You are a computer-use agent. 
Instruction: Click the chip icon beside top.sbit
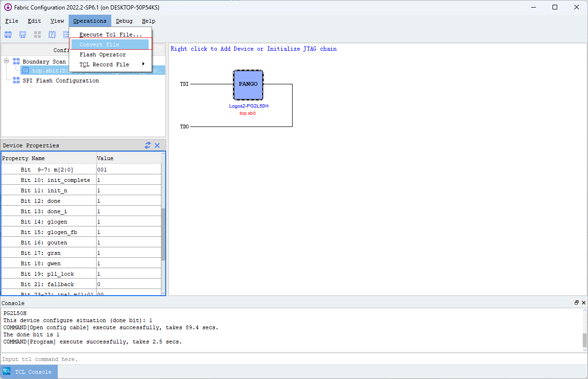coord(25,70)
